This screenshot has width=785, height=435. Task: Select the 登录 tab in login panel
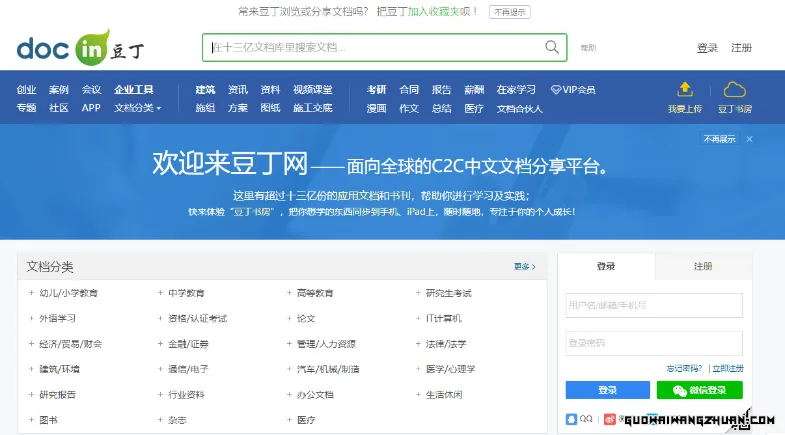coord(606,266)
